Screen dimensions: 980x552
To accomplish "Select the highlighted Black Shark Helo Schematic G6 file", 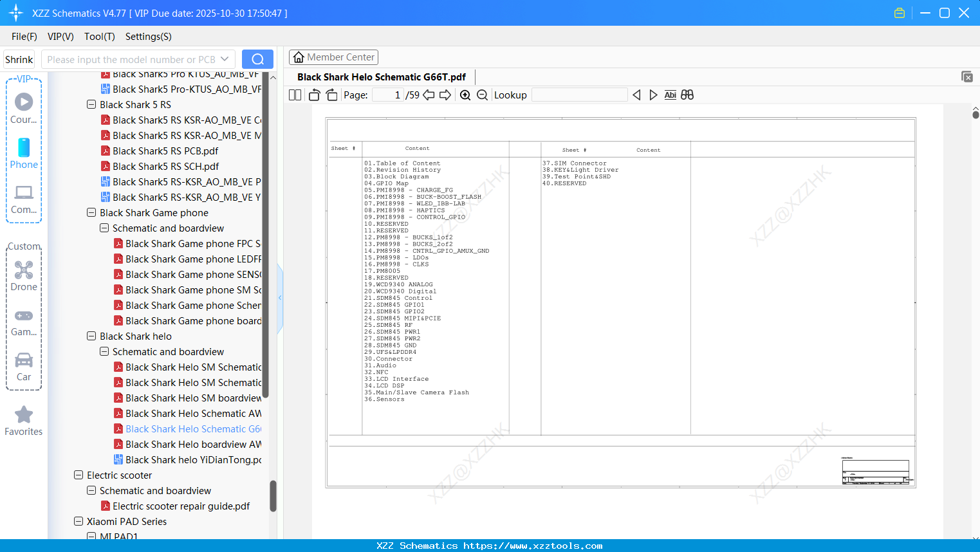I will 187,428.
